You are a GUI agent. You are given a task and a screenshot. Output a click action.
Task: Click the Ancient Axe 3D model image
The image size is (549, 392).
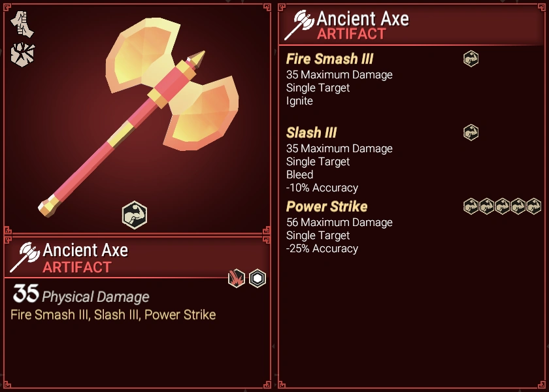(139, 117)
